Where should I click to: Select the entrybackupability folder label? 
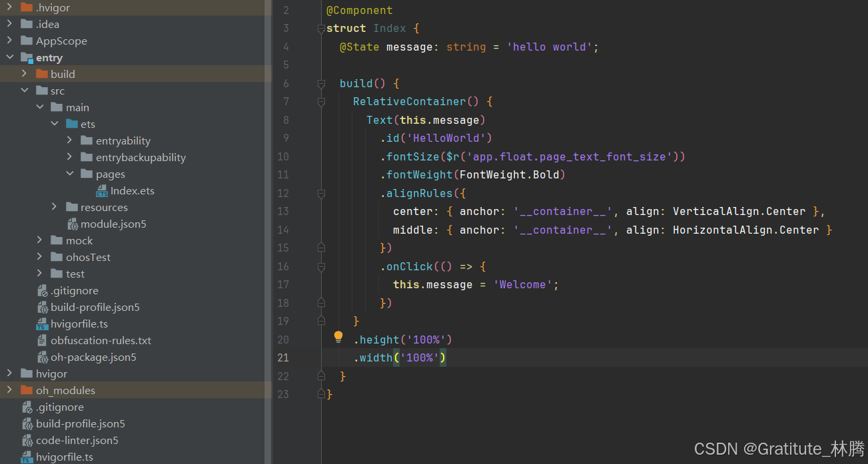coord(141,158)
